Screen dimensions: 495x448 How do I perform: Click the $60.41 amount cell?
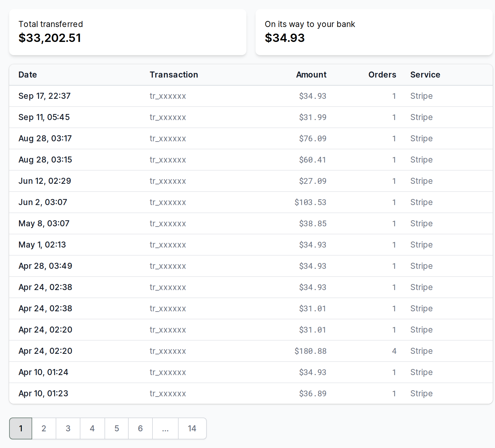point(313,160)
